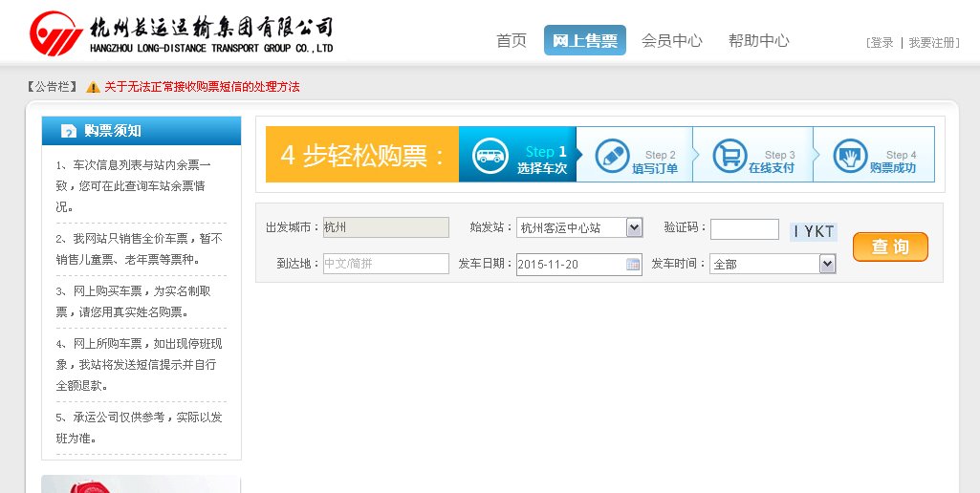Image resolution: width=980 pixels, height=493 pixels.
Task: Click the Step 4 购票成功 step
Action: click(875, 155)
